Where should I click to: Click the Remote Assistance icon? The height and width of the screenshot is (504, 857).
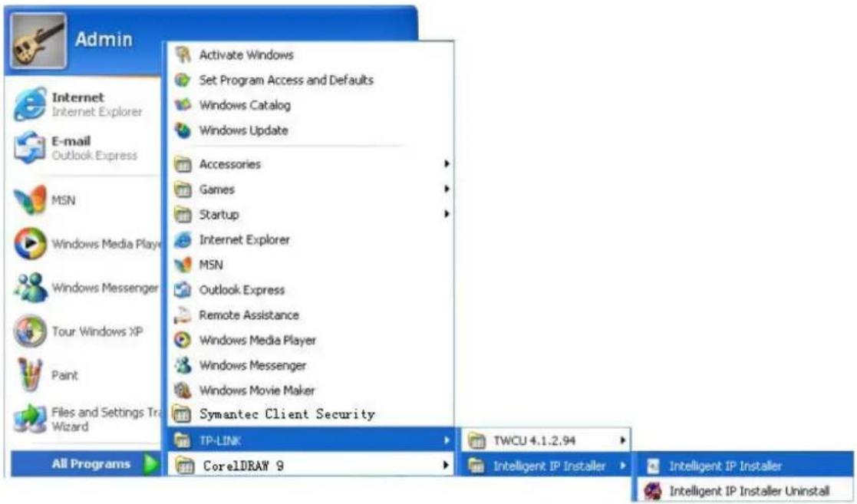point(183,315)
